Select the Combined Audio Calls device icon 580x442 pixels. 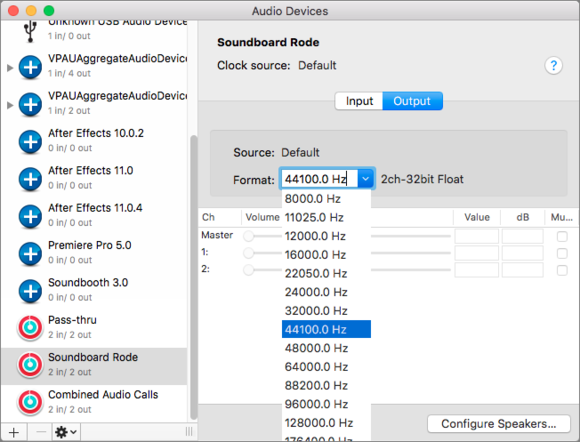point(30,402)
